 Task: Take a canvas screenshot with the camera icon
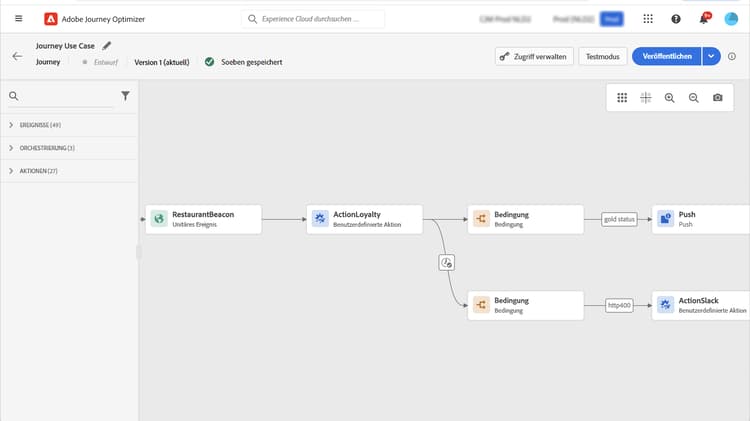(x=717, y=98)
